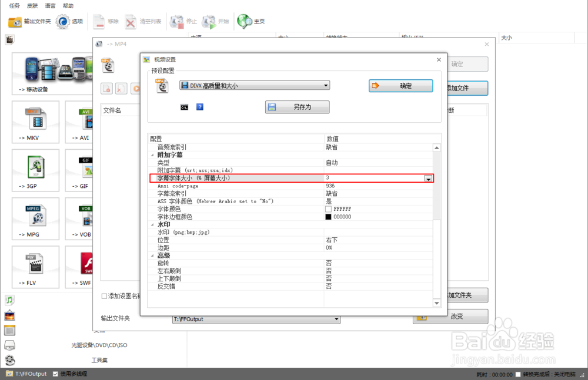Pick the 000000 font border color swatch
Image resolution: width=588 pixels, height=380 pixels.
(329, 217)
